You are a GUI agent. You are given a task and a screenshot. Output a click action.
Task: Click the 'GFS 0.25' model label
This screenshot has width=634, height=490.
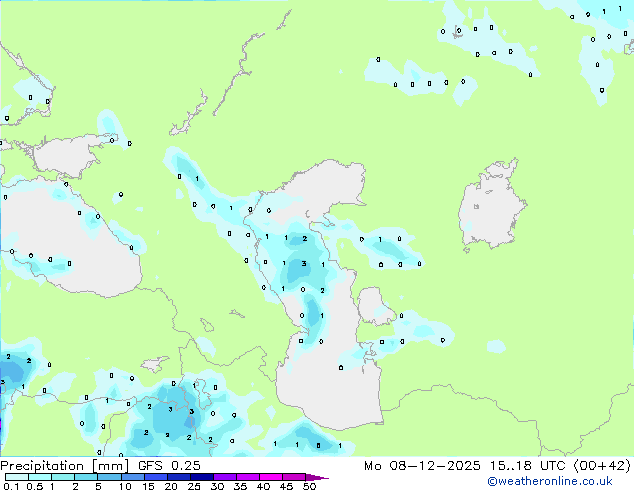(x=169, y=466)
